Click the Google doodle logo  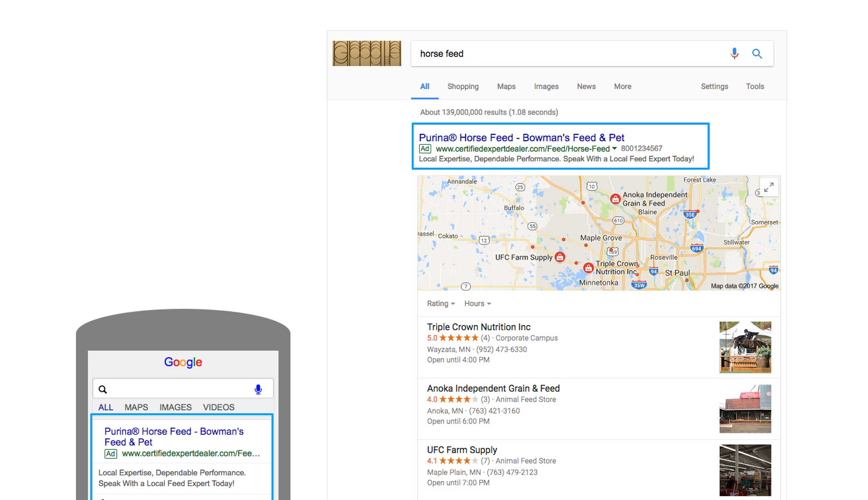[367, 53]
